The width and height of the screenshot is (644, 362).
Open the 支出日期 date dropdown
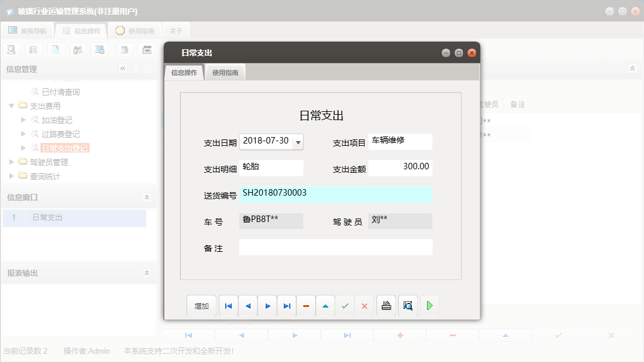[x=298, y=142]
